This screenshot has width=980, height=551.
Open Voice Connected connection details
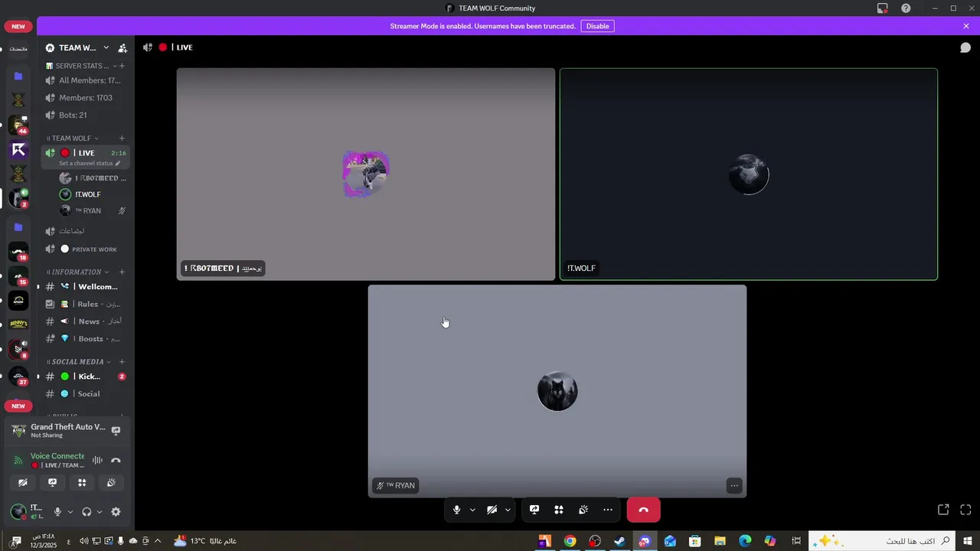[57, 456]
